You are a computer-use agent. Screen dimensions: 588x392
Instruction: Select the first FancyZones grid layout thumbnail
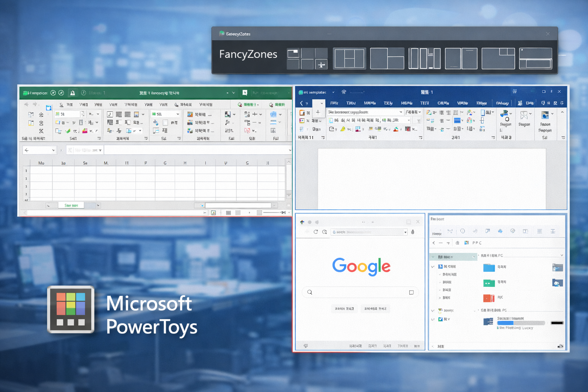tap(307, 59)
